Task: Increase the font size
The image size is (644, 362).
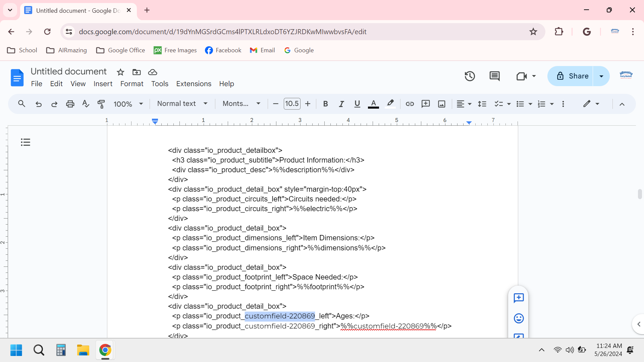Action: click(308, 104)
